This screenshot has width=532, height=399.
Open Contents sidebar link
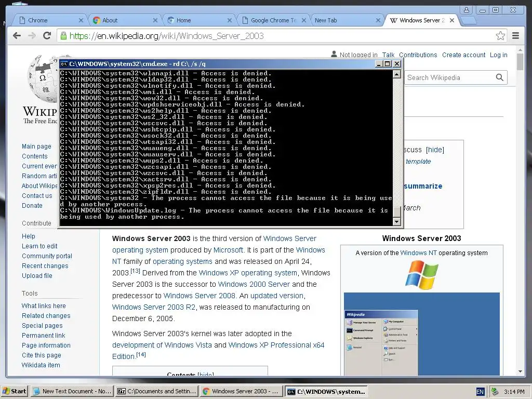coord(35,156)
